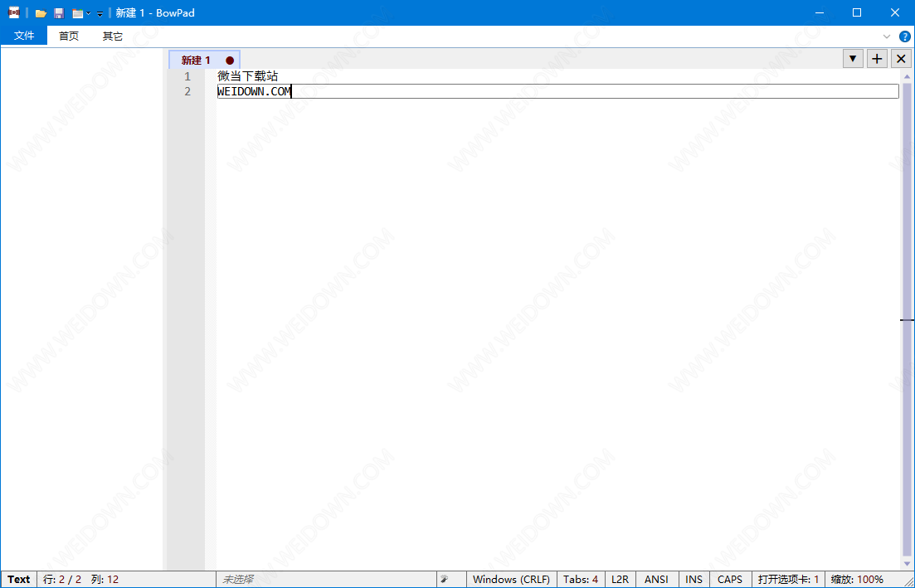
Task: Click line number 1 in the margin
Action: click(187, 75)
